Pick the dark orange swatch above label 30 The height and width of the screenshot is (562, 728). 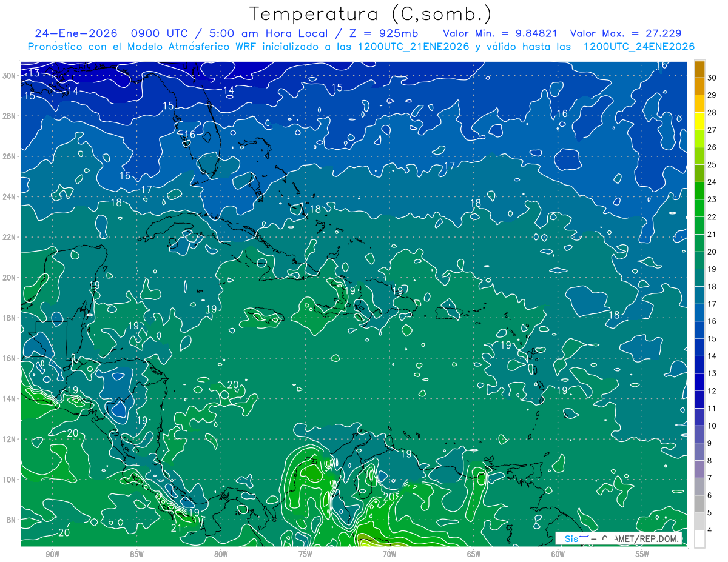tap(699, 69)
